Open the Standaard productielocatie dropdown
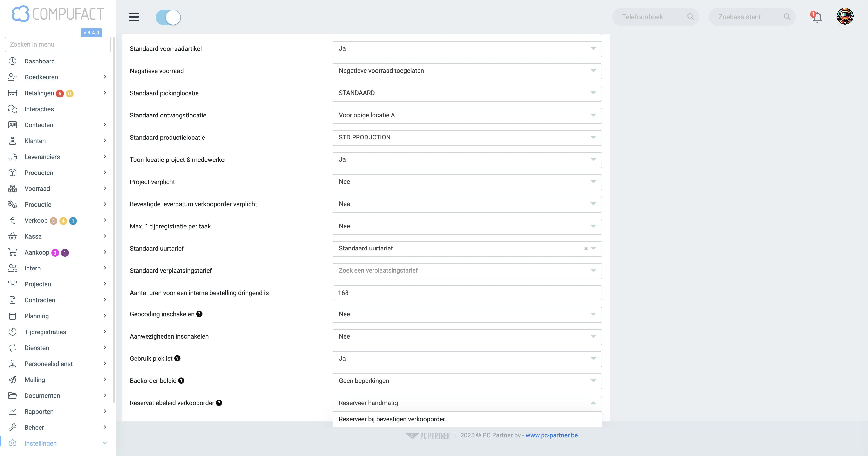868x456 pixels. 467,138
